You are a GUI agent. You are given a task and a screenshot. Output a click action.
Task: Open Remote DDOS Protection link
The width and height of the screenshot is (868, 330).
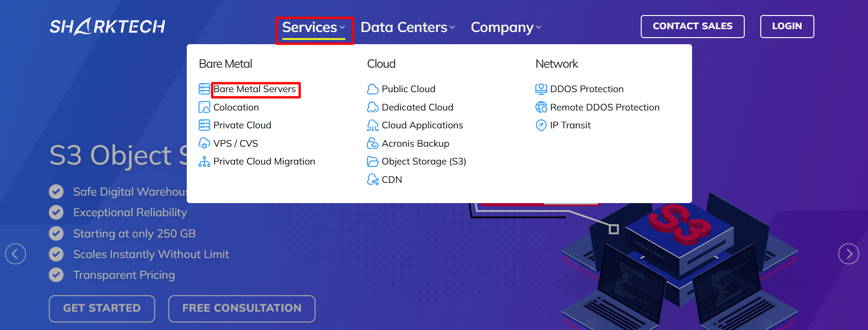coord(605,107)
